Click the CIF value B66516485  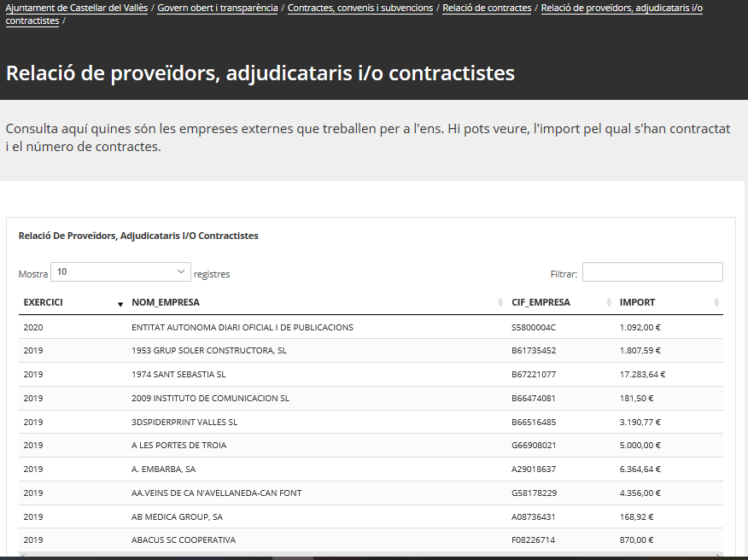coord(534,422)
